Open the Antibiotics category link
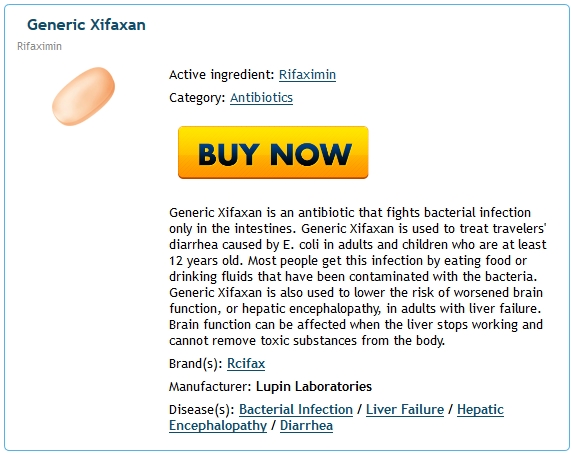Viewport: 572px width, 453px height. pyautogui.click(x=261, y=98)
